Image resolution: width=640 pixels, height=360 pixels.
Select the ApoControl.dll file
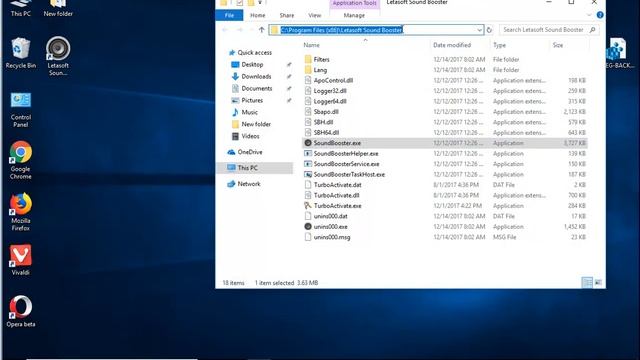tap(333, 80)
